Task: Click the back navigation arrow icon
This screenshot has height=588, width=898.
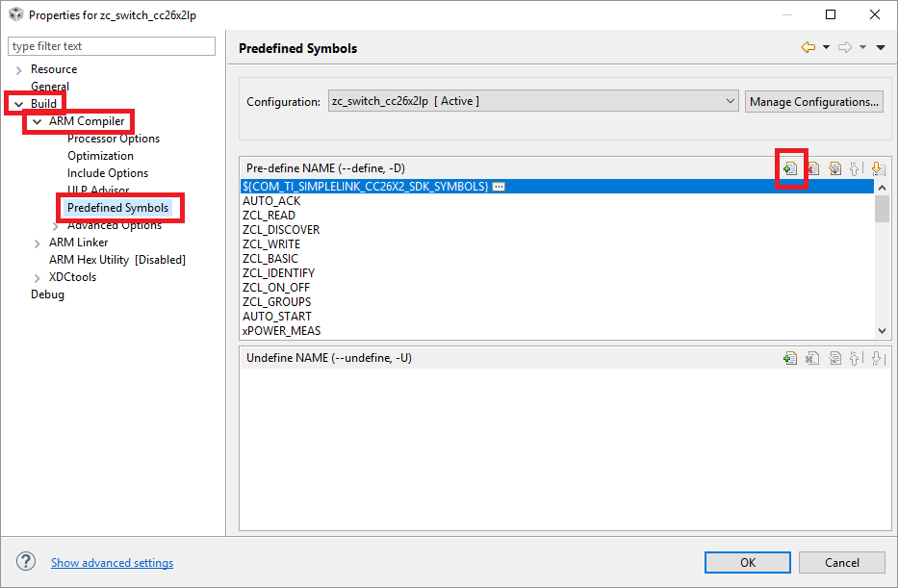Action: [808, 47]
